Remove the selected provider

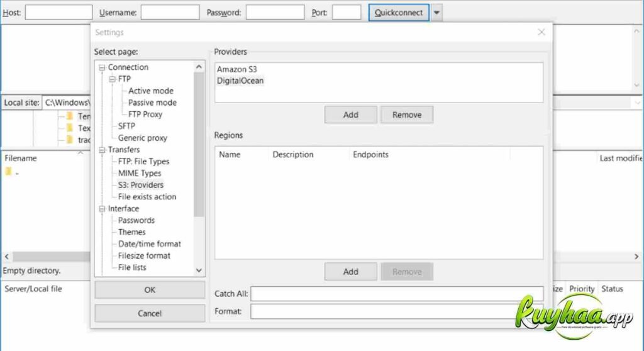click(407, 114)
